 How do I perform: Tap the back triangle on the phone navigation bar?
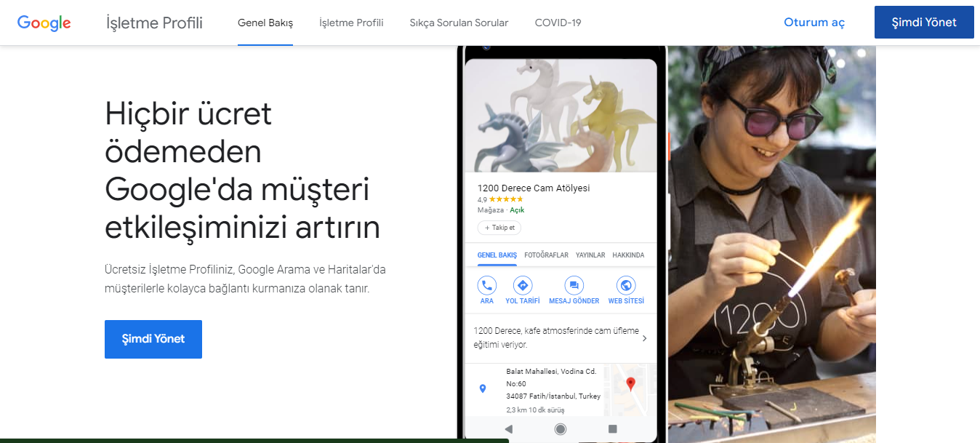(x=508, y=429)
